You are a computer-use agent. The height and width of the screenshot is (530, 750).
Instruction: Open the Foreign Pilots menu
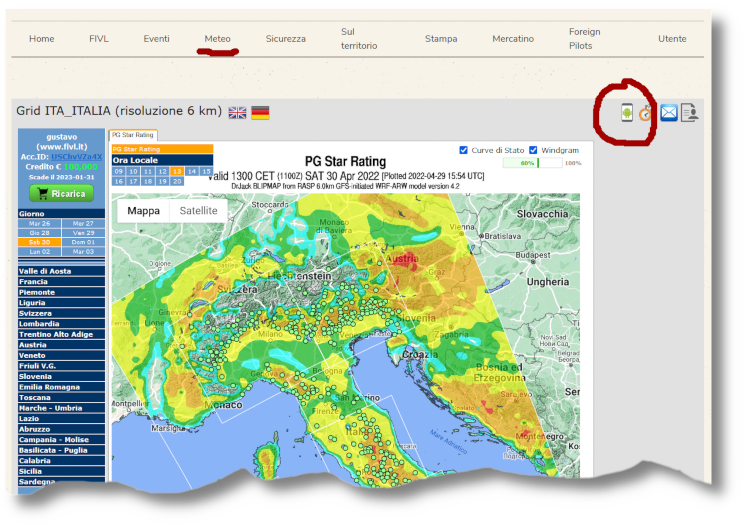[x=585, y=39]
